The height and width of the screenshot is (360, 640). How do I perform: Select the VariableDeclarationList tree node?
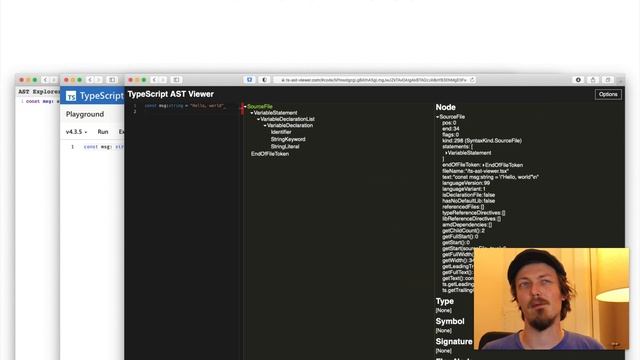coord(287,119)
